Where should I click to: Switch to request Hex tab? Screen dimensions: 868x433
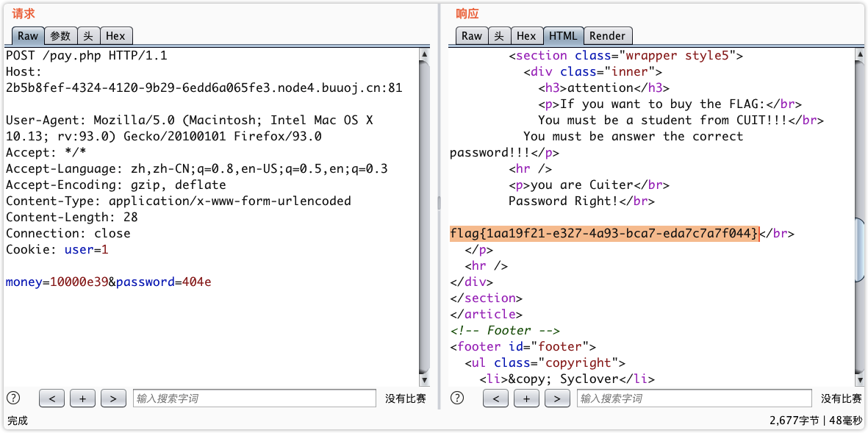(115, 35)
